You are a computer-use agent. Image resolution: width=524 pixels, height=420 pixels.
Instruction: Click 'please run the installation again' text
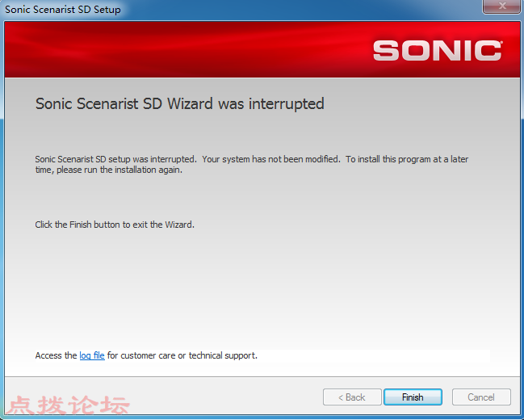pyautogui.click(x=119, y=170)
